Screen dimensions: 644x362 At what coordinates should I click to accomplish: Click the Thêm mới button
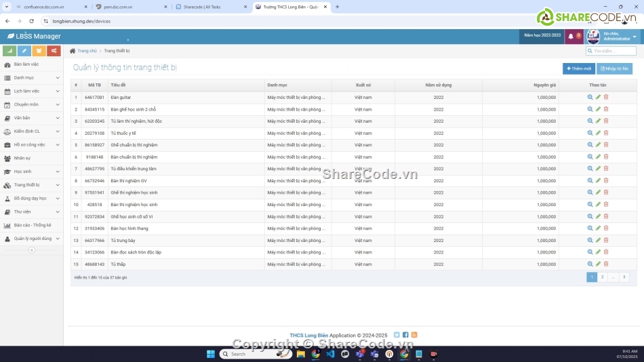click(578, 68)
